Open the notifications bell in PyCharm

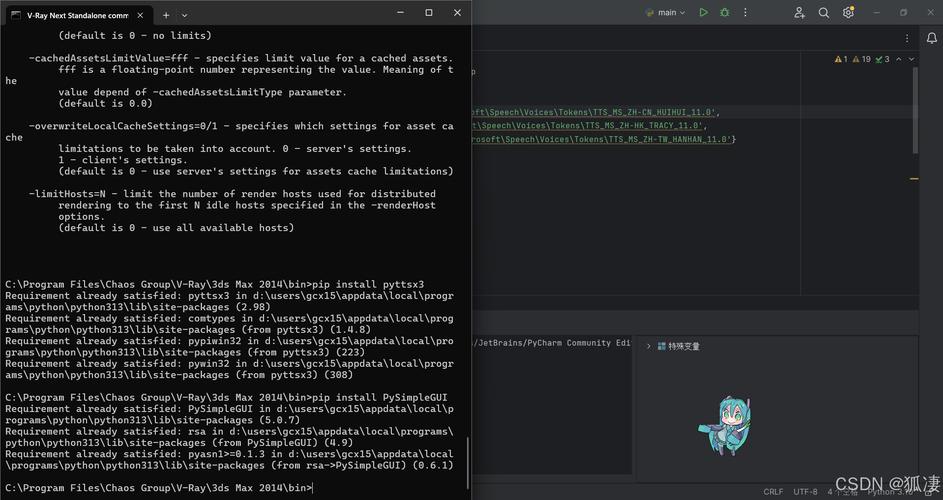932,38
